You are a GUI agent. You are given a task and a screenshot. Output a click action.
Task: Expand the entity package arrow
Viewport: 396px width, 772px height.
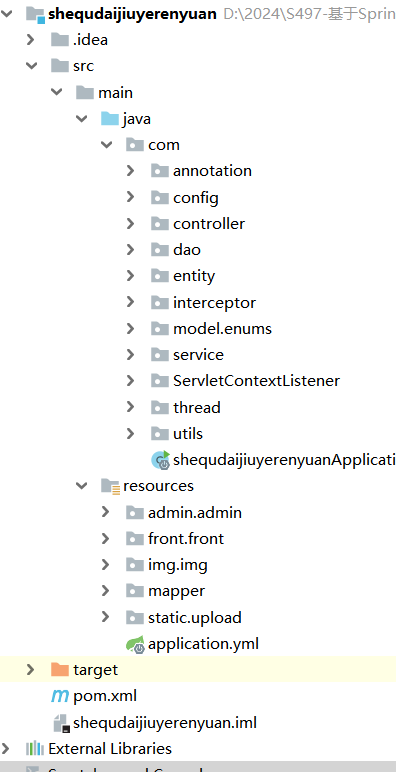[131, 275]
